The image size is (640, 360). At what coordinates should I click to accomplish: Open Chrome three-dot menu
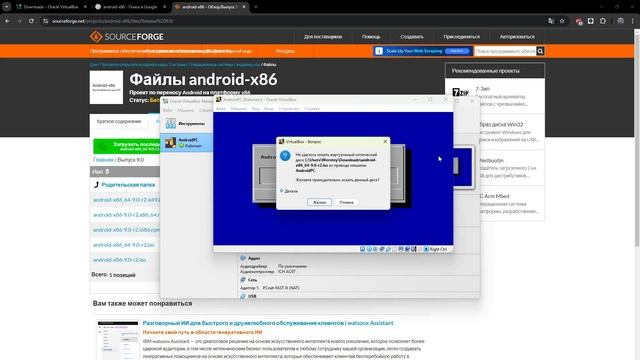[633, 21]
